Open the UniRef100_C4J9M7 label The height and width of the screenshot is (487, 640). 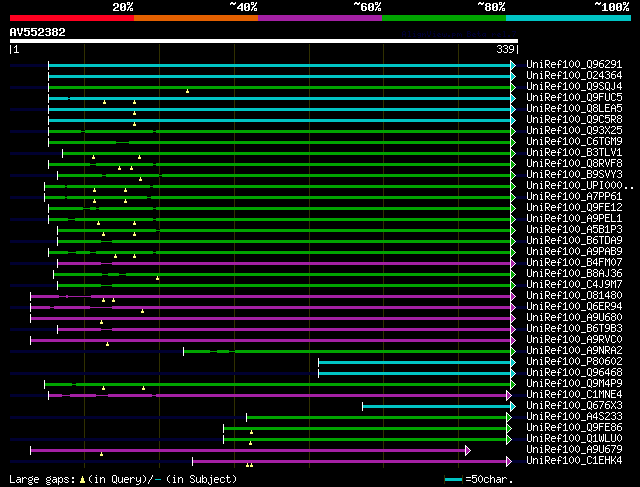[574, 285]
